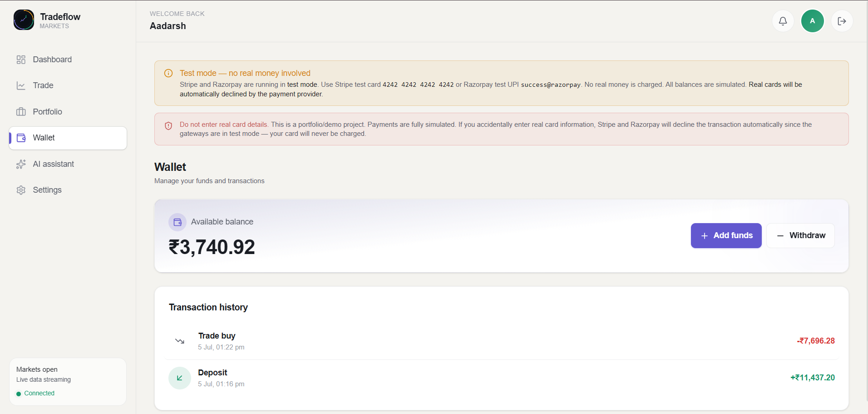Click the Deposit arrow icon in history
This screenshot has height=414, width=868.
180,378
